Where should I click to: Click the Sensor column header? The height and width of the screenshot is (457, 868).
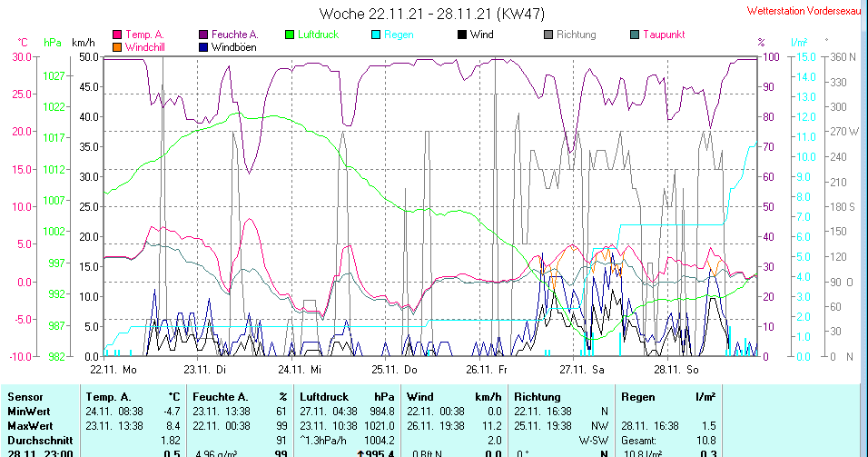pos(25,397)
